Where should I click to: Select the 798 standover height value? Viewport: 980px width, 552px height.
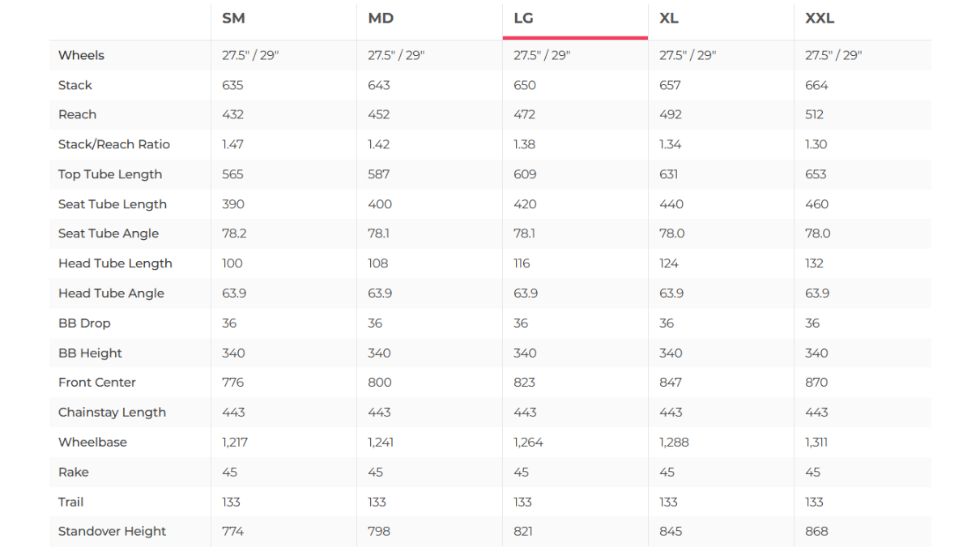click(379, 531)
